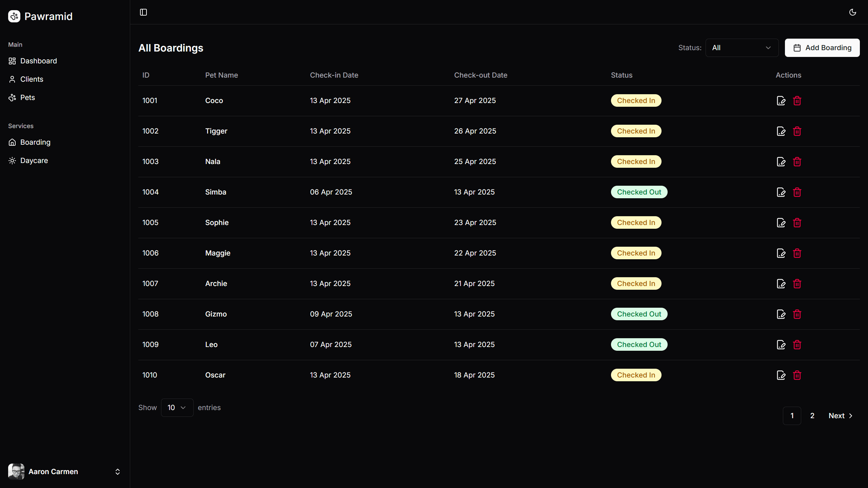The width and height of the screenshot is (868, 488).
Task: Click the 09 Apr 2025 check-in date
Action: [331, 314]
